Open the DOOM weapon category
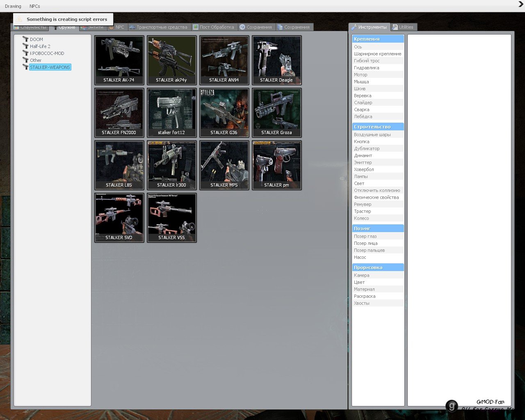Viewport: 525px width, 420px height. [36, 39]
